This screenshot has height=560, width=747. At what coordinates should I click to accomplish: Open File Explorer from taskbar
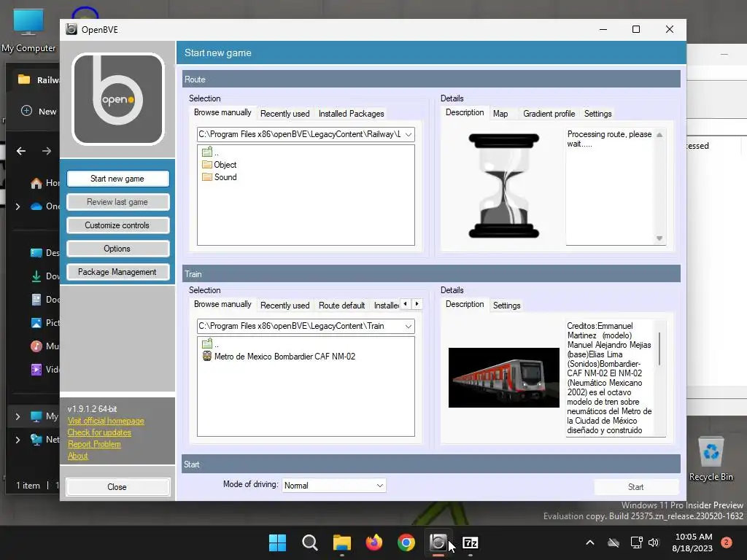coord(341,542)
